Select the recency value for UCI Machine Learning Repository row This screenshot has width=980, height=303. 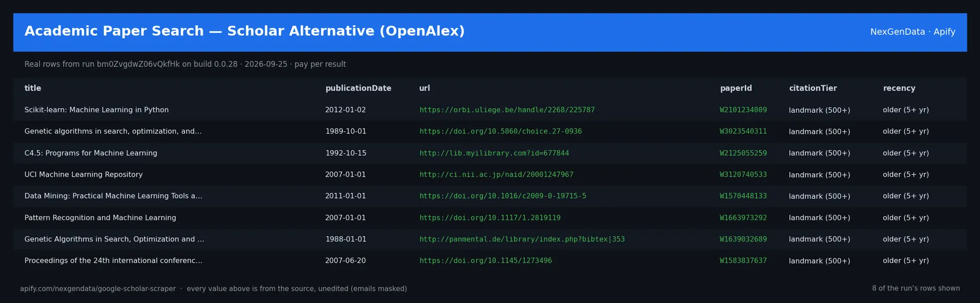tap(906, 174)
